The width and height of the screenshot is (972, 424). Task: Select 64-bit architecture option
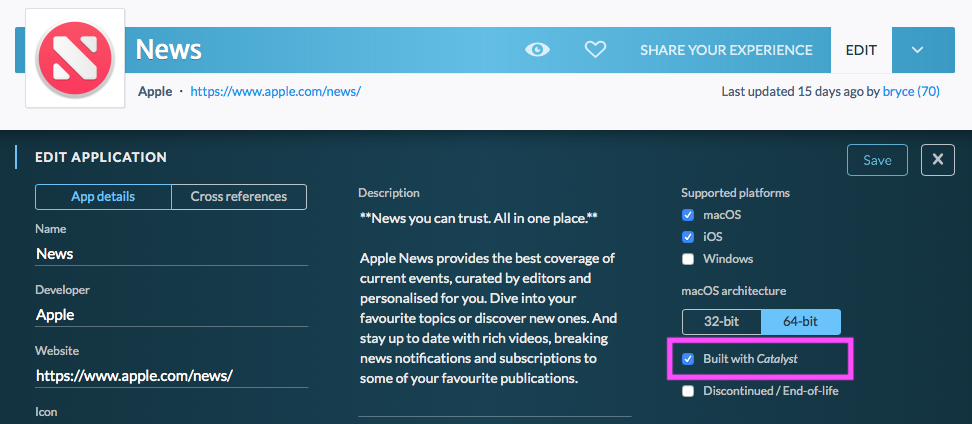click(801, 322)
